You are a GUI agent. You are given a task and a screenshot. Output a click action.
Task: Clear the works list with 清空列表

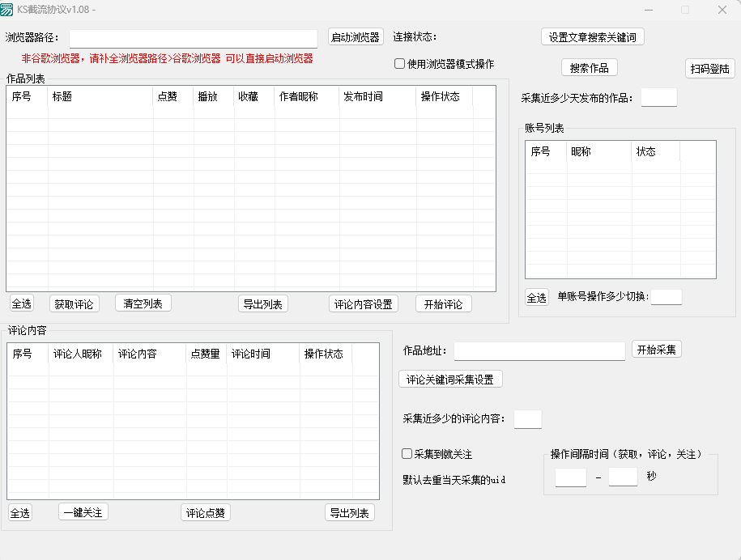click(x=143, y=303)
